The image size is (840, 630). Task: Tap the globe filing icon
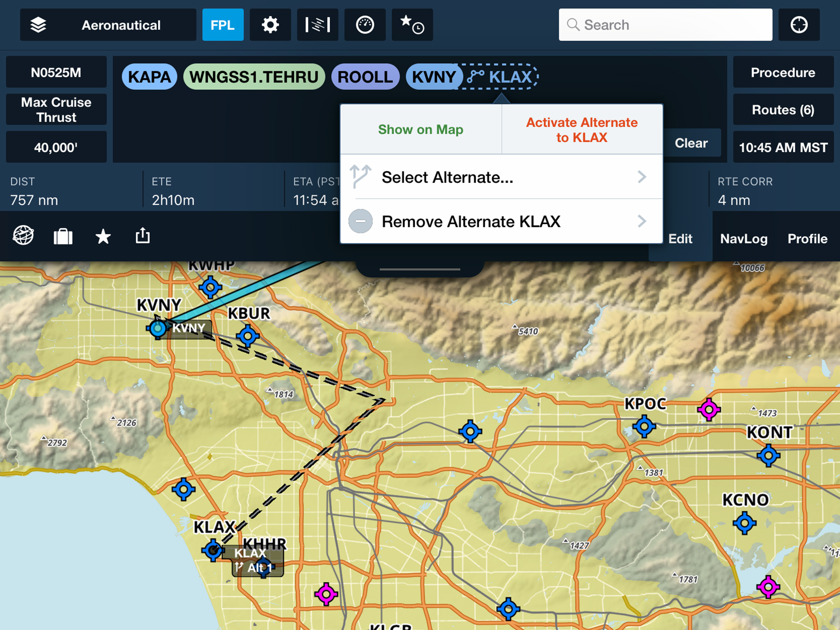tap(23, 236)
